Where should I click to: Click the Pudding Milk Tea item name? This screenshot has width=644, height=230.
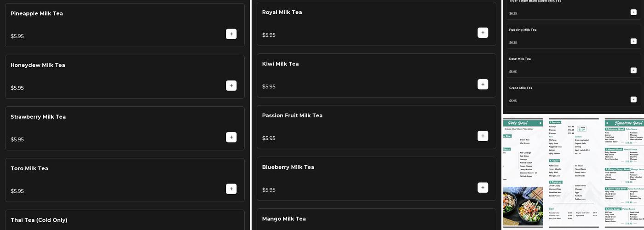(523, 30)
